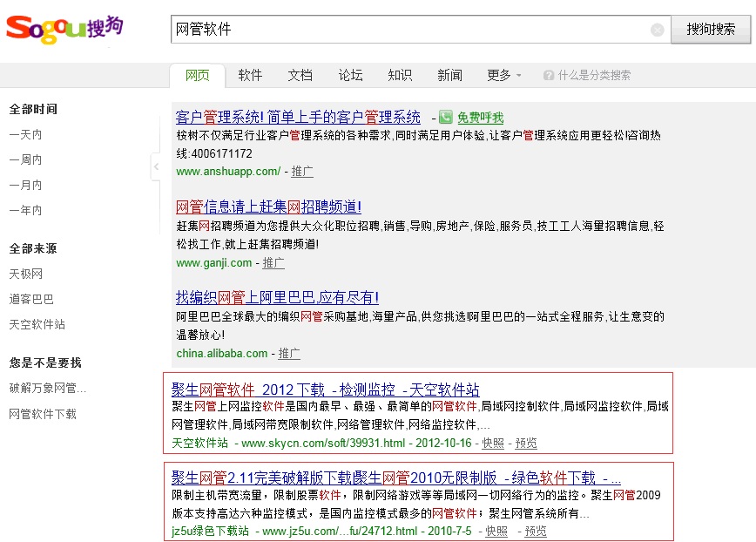
Task: Click 推广 after www.anshuapp.com
Action: (x=302, y=171)
